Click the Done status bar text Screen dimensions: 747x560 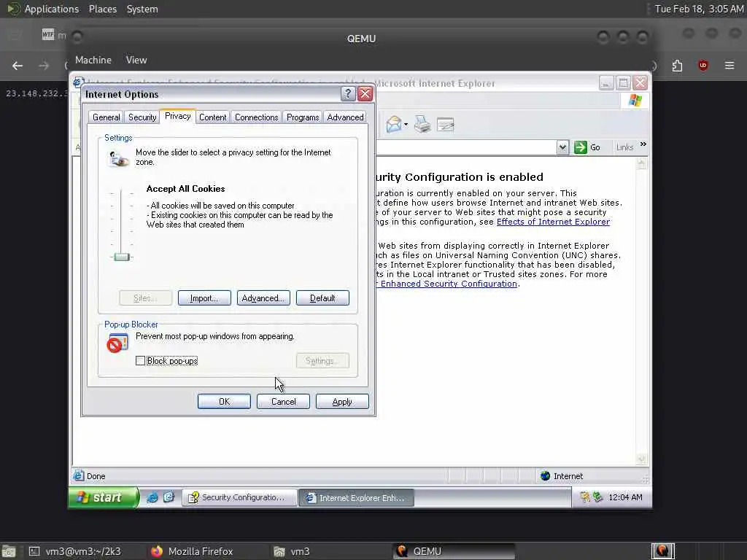click(96, 475)
